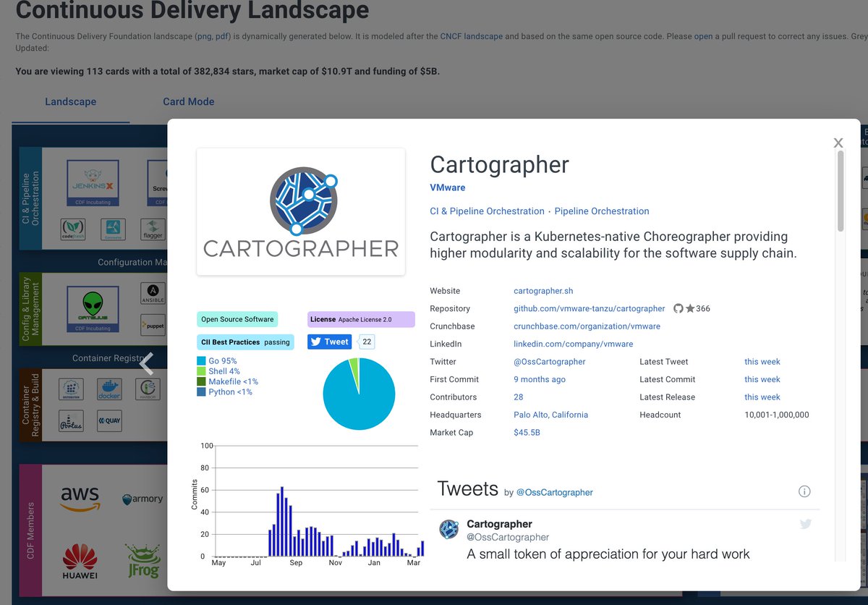Open the Huawei member logo
This screenshot has width=868, height=605.
click(x=80, y=562)
